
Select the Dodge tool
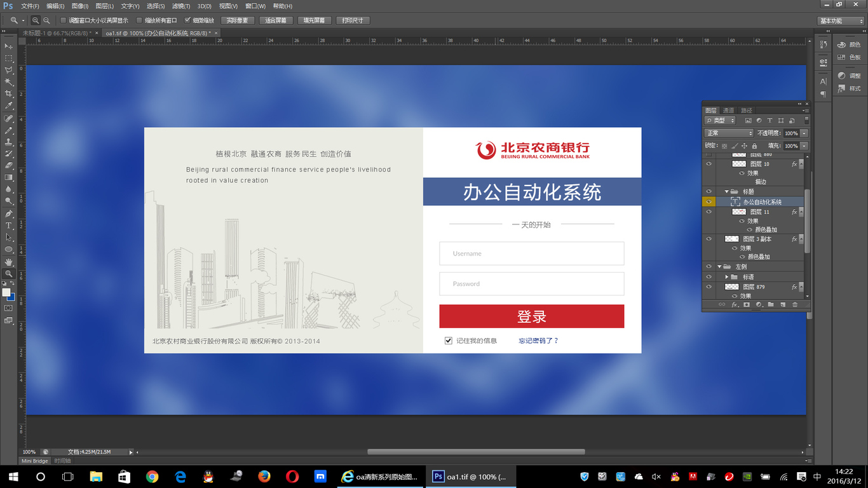[8, 201]
